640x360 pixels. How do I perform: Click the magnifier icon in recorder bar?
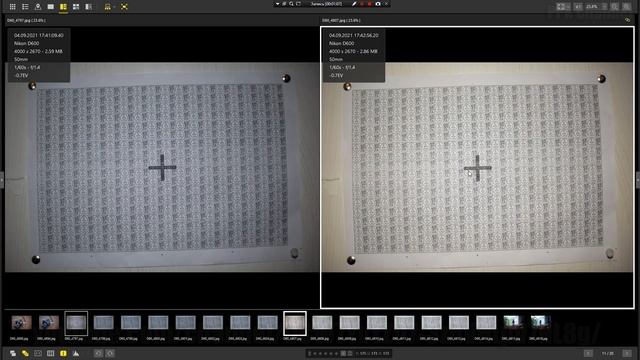[x=291, y=4]
